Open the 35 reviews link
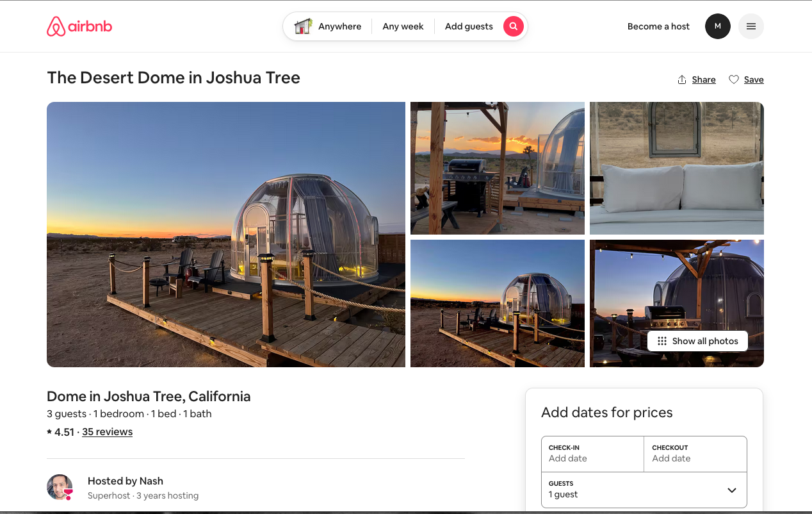The image size is (812, 514). 107,432
